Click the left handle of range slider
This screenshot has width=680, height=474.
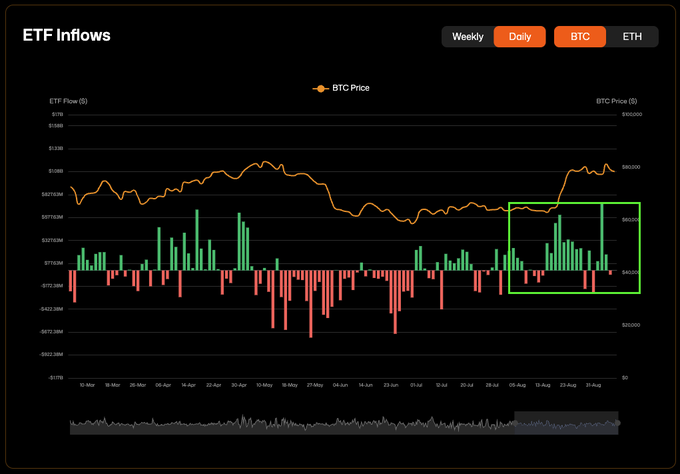515,423
